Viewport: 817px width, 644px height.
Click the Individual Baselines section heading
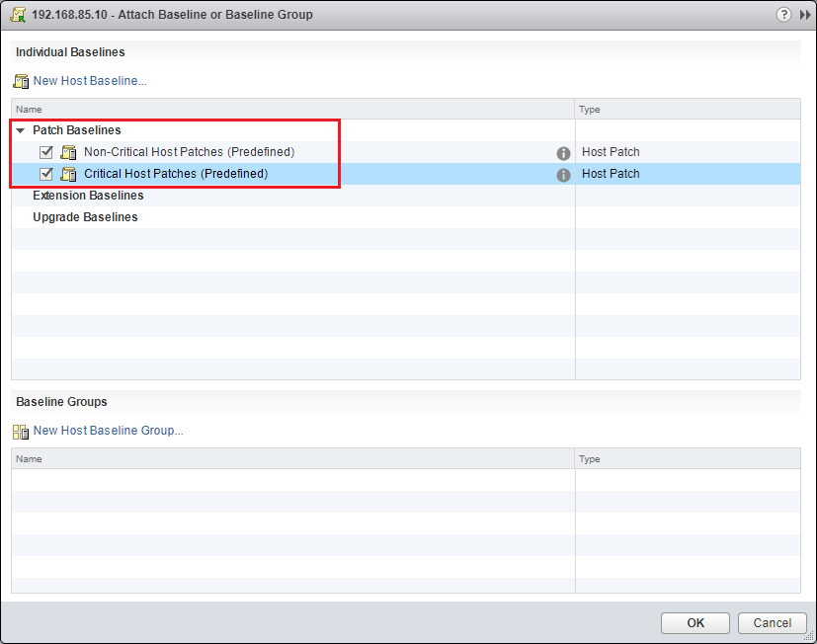(x=70, y=52)
